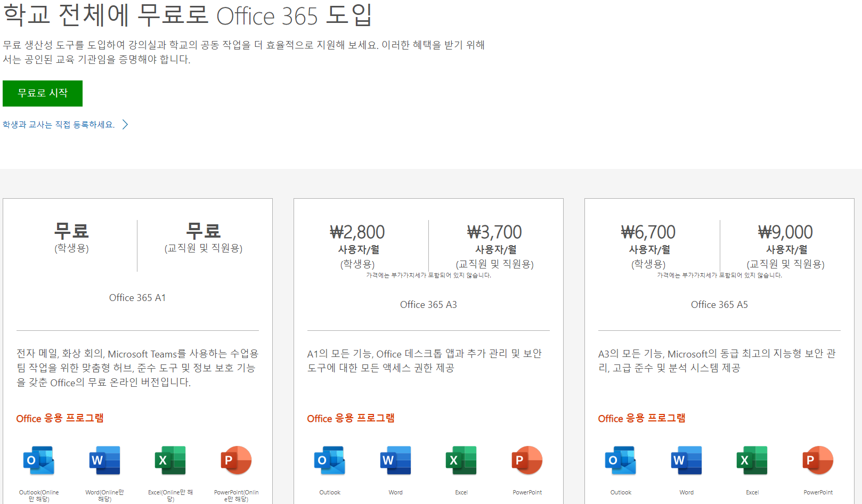Click the ₩6,700 student price

pos(648,232)
